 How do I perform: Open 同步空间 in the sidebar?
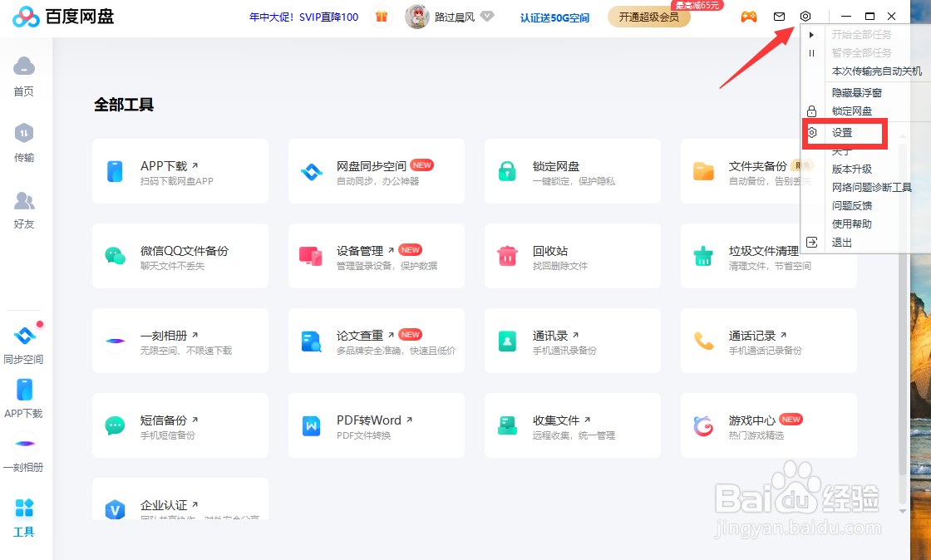[x=24, y=345]
